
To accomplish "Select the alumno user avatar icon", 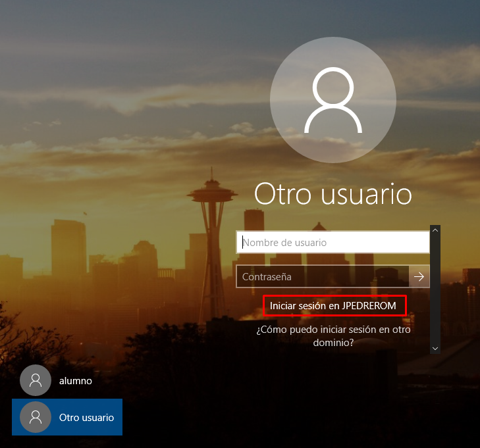I will pos(36,380).
